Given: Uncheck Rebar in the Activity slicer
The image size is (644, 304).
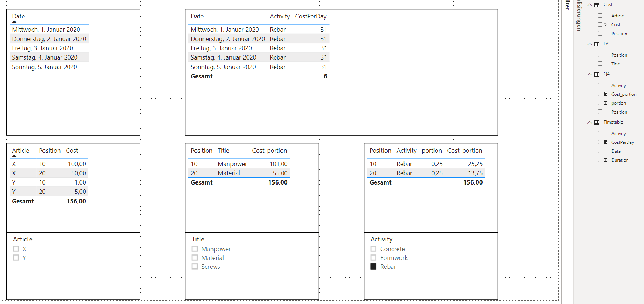Looking at the screenshot, I should [374, 267].
